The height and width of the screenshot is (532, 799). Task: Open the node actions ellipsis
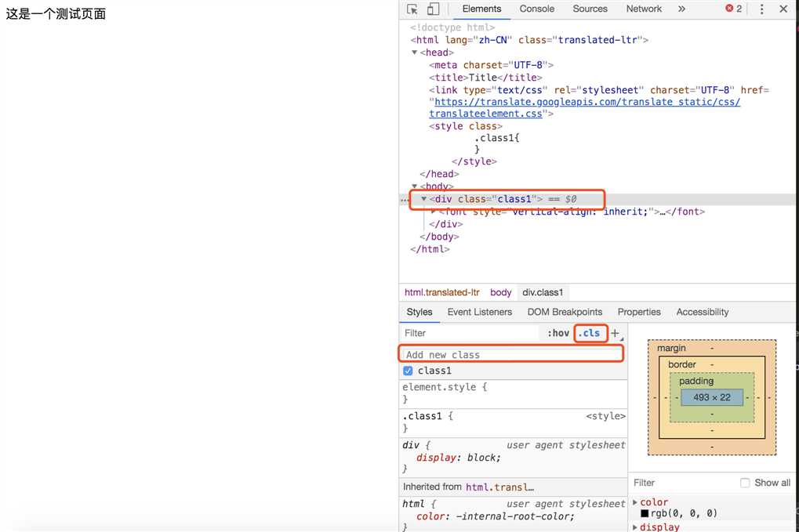pyautogui.click(x=405, y=200)
